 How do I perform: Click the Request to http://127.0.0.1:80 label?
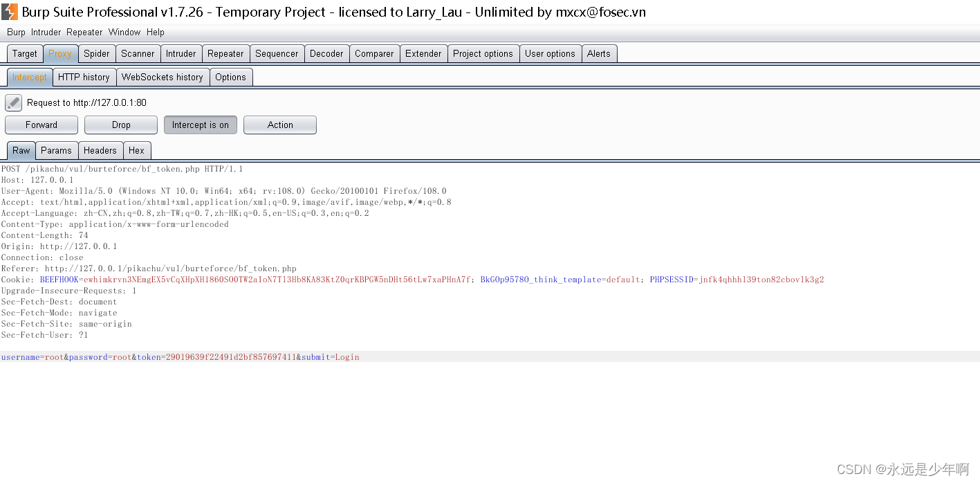[x=86, y=102]
